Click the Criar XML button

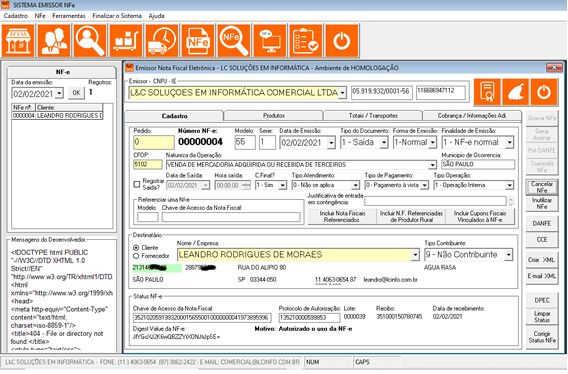pos(542,260)
